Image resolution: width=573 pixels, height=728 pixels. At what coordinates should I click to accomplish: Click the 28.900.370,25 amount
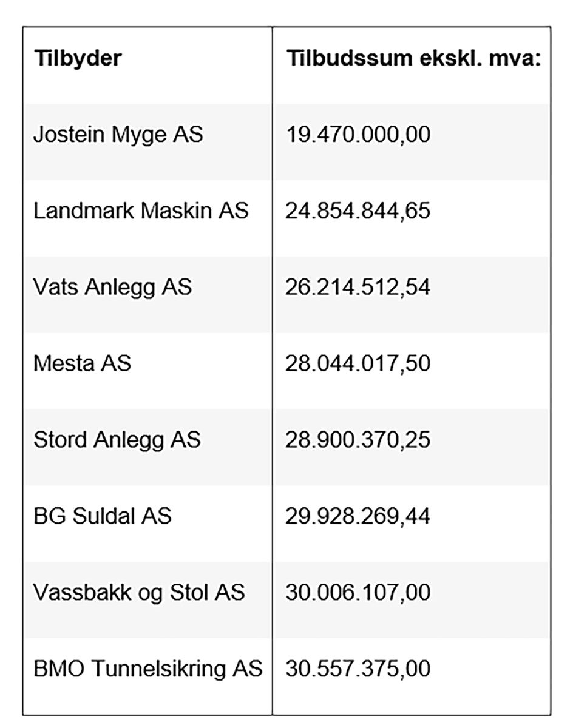358,440
